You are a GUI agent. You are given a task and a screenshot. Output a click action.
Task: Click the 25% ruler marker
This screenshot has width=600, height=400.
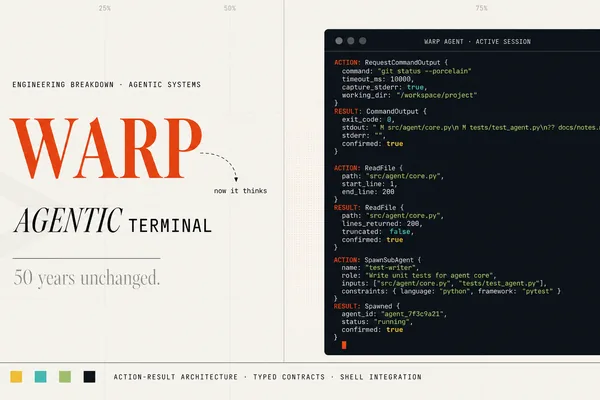104,8
